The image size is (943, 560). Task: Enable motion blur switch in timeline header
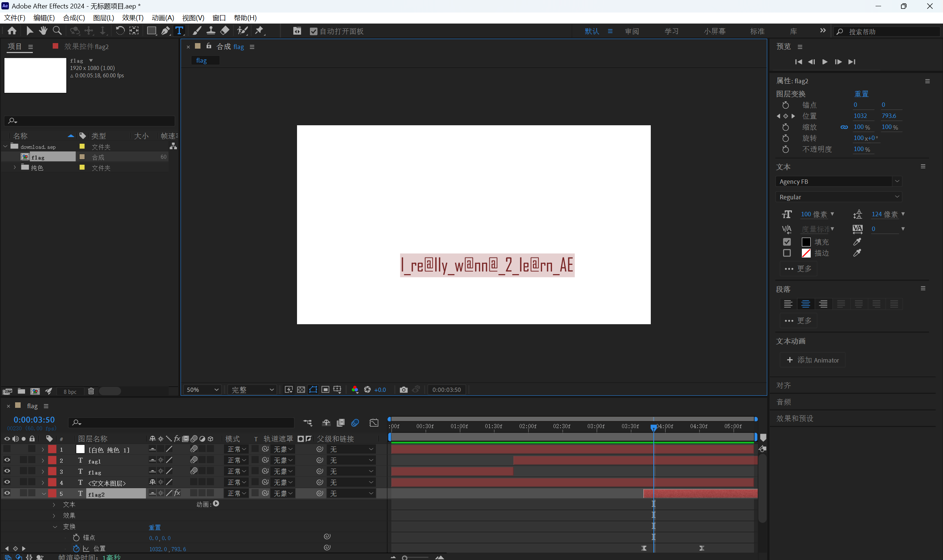pyautogui.click(x=355, y=423)
